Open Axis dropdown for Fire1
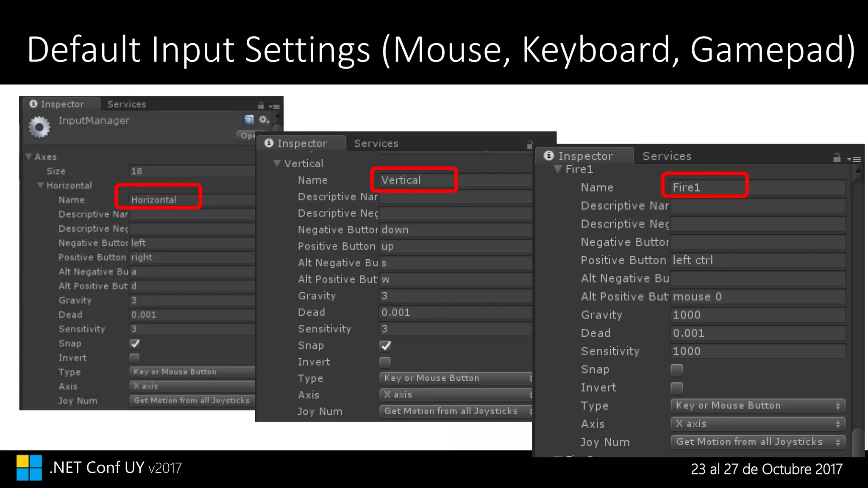 (x=758, y=424)
